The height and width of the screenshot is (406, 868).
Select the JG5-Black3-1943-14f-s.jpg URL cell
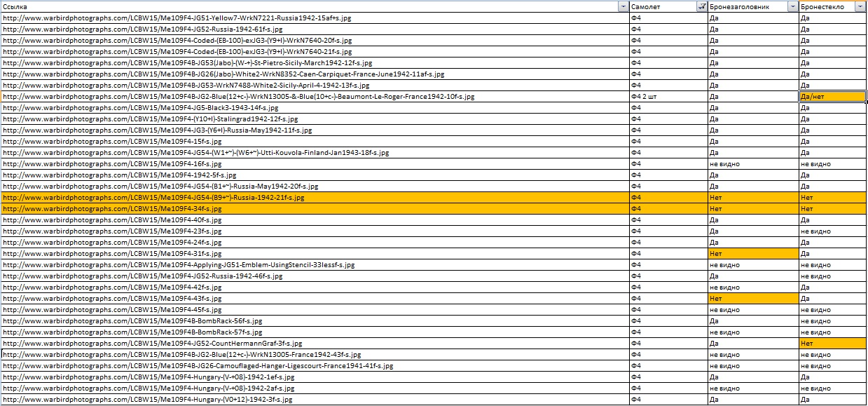click(x=315, y=107)
